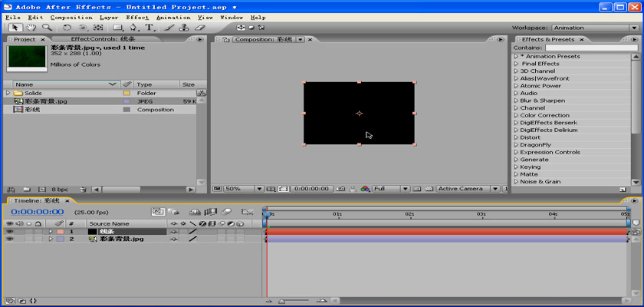Select the Brush tool
This screenshot has width=644, height=307.
point(169,28)
